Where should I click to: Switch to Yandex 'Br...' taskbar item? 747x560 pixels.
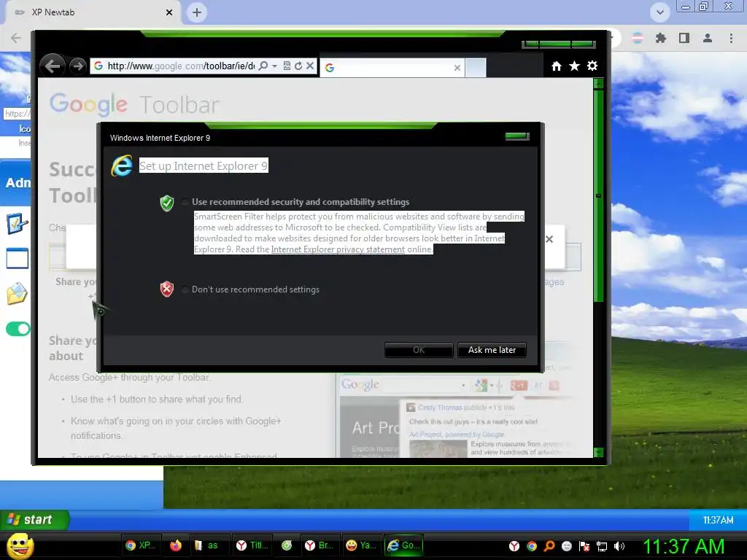click(320, 545)
